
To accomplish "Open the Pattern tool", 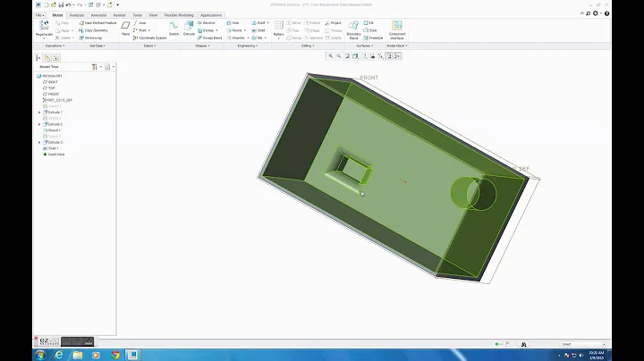I will (278, 29).
